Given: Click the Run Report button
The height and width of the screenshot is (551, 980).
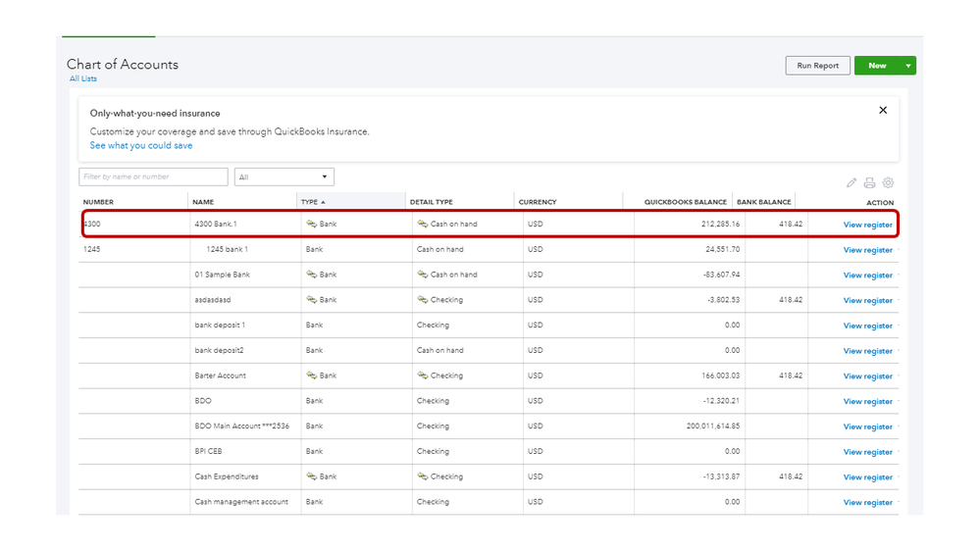Looking at the screenshot, I should click(x=817, y=66).
